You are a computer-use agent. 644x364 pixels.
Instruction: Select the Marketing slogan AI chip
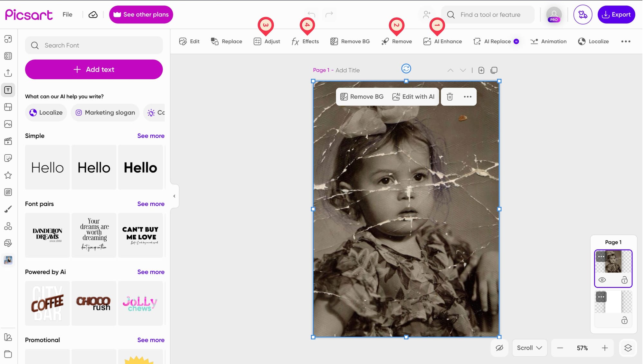point(105,113)
